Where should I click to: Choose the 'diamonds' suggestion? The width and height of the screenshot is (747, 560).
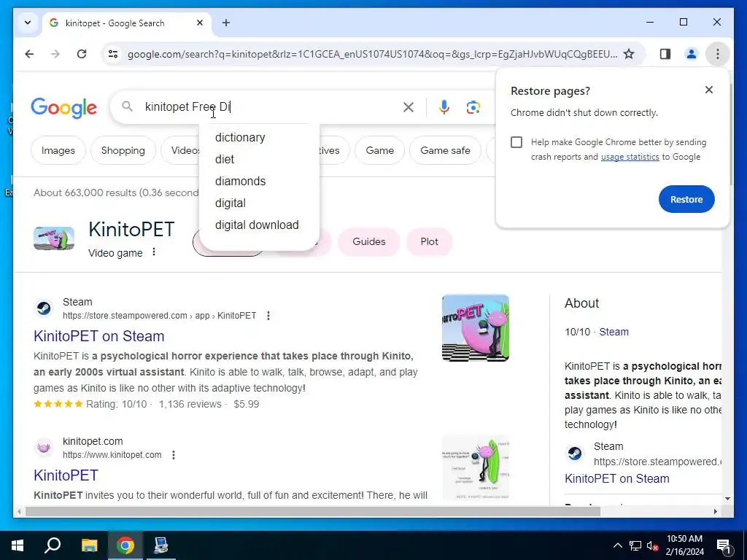point(240,182)
